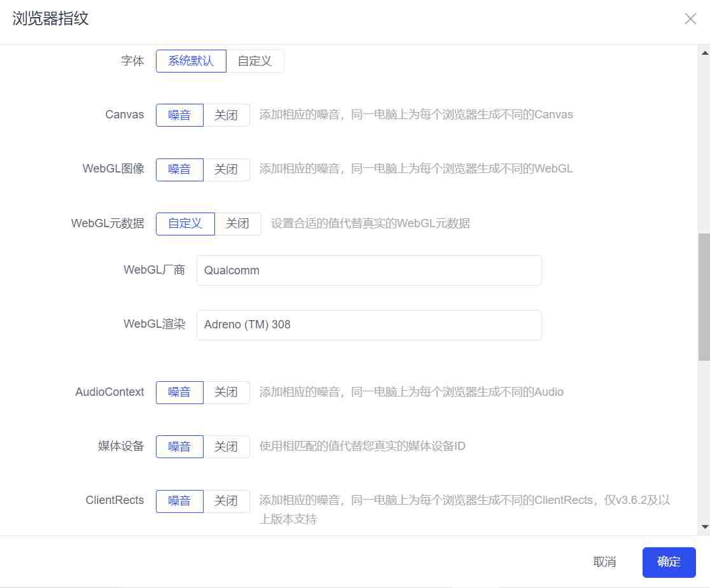The width and height of the screenshot is (710, 588).
Task: Click the 字体 label
Action: click(133, 60)
